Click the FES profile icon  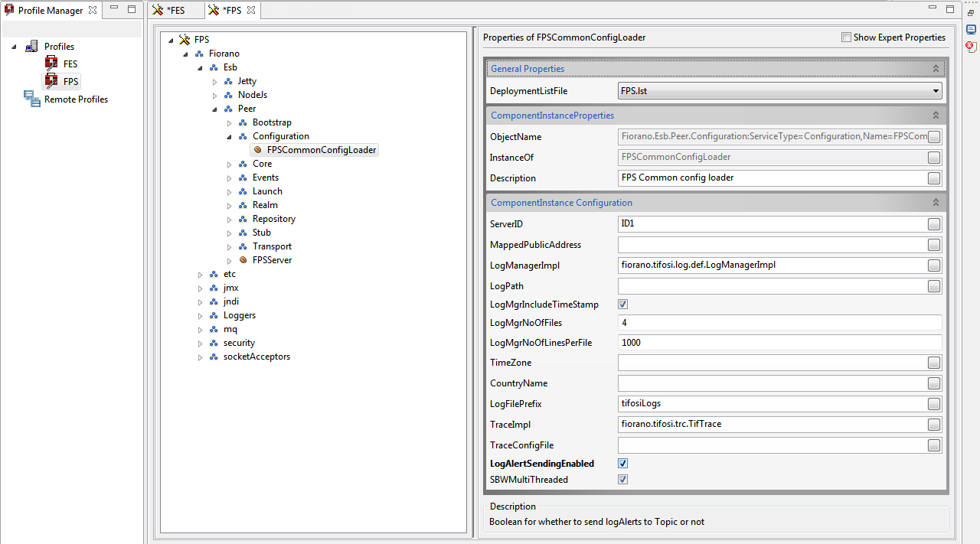51,64
